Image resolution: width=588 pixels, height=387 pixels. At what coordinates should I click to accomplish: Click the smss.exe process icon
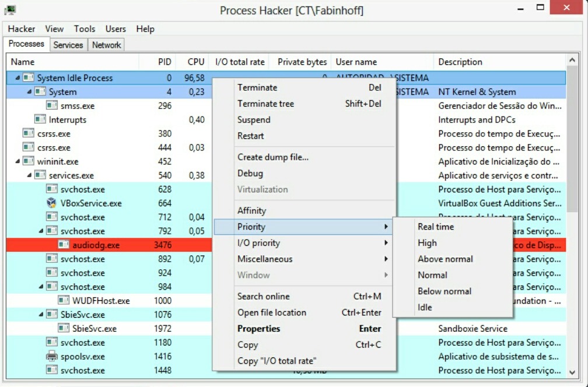coord(50,105)
